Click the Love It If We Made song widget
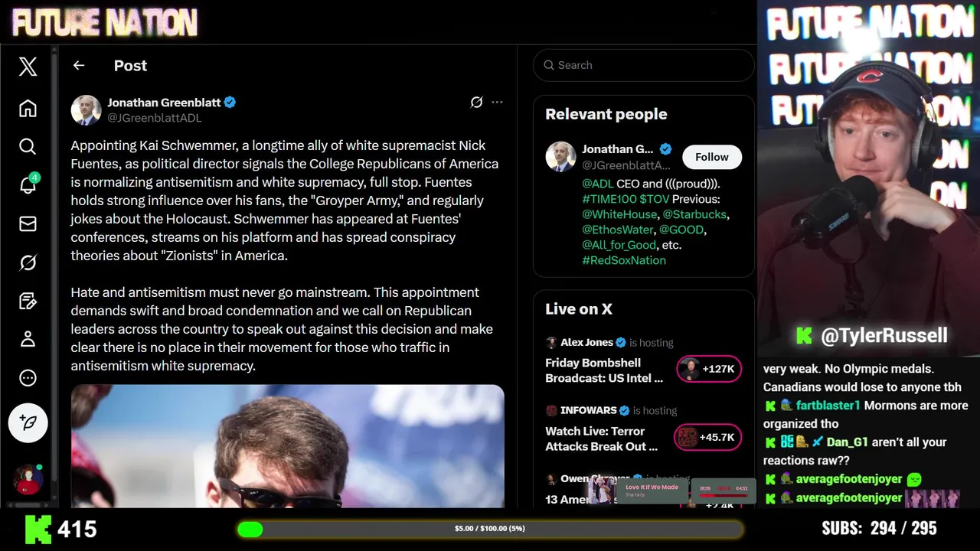This screenshot has width=980, height=551. (x=671, y=491)
